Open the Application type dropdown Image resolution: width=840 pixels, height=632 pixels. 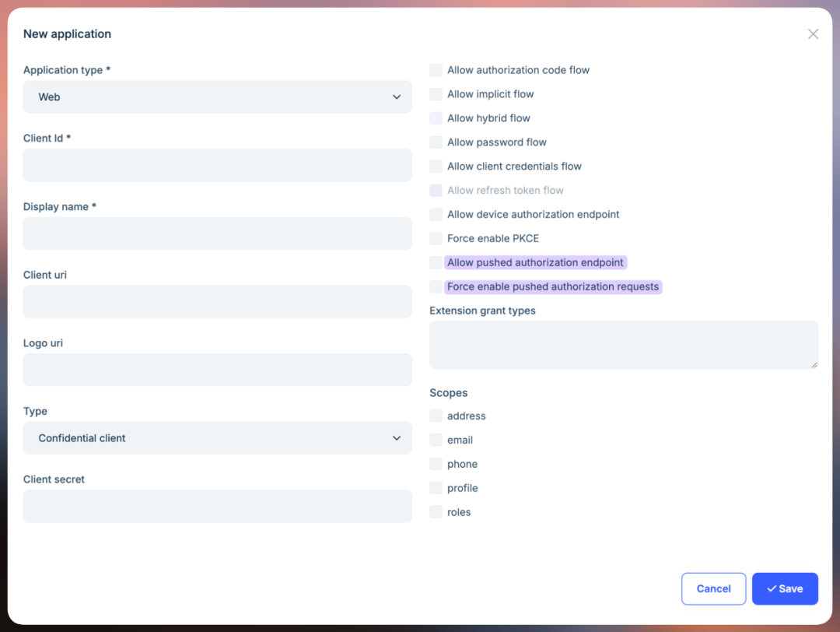click(x=217, y=97)
